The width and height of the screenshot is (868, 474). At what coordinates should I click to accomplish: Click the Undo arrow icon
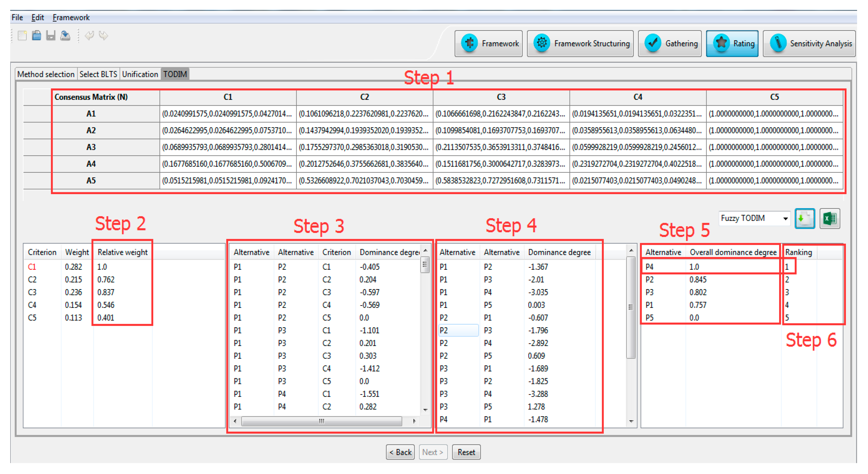point(89,35)
